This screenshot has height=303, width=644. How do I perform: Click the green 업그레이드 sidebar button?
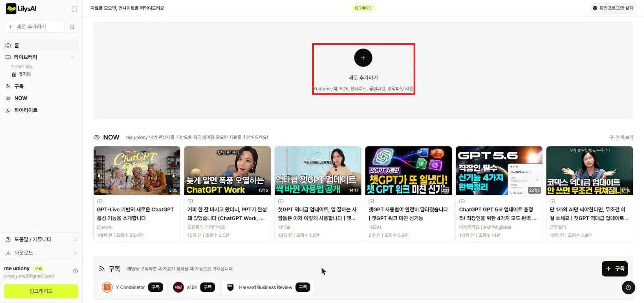[41, 291]
